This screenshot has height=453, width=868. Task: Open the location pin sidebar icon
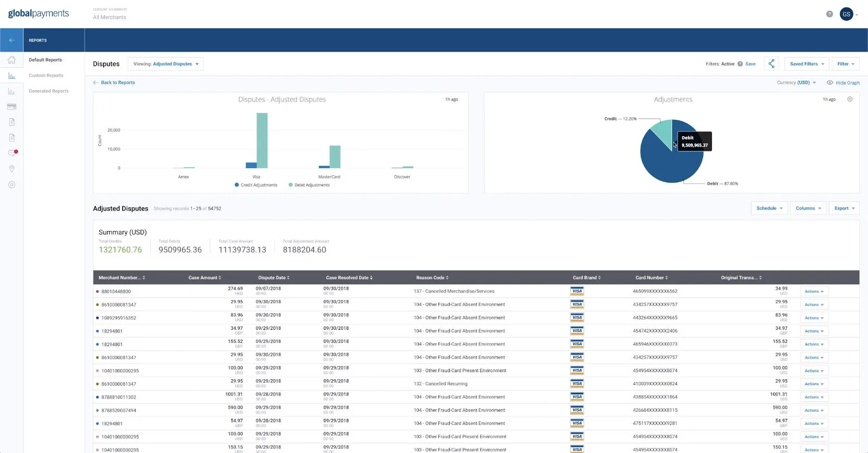(11, 169)
